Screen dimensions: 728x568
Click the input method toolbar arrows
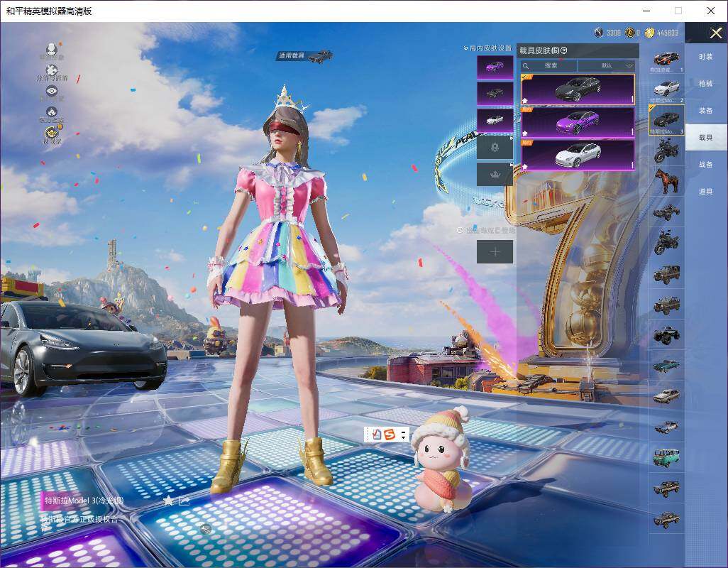pos(403,435)
